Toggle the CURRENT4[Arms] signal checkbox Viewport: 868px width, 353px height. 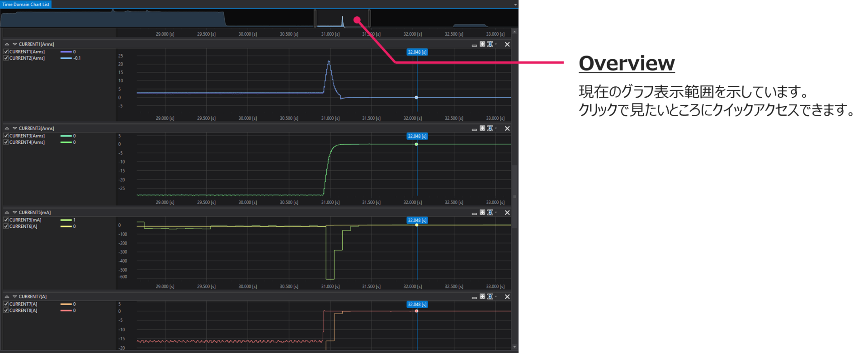click(6, 142)
